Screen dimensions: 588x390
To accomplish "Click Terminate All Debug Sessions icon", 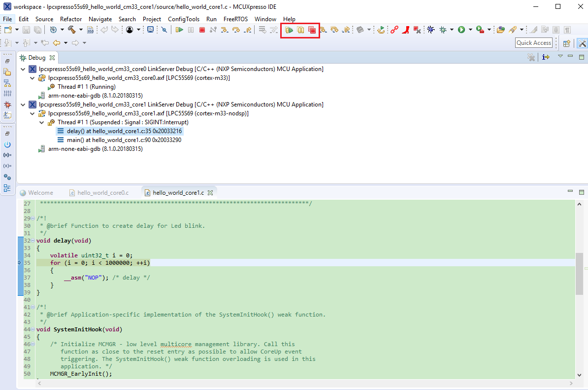I will click(x=312, y=30).
